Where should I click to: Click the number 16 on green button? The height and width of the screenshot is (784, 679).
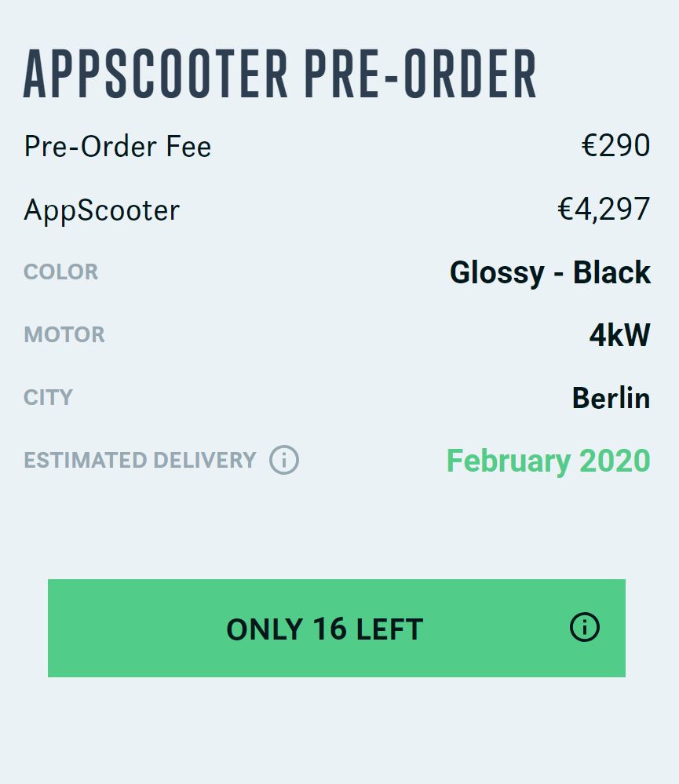coord(330,629)
